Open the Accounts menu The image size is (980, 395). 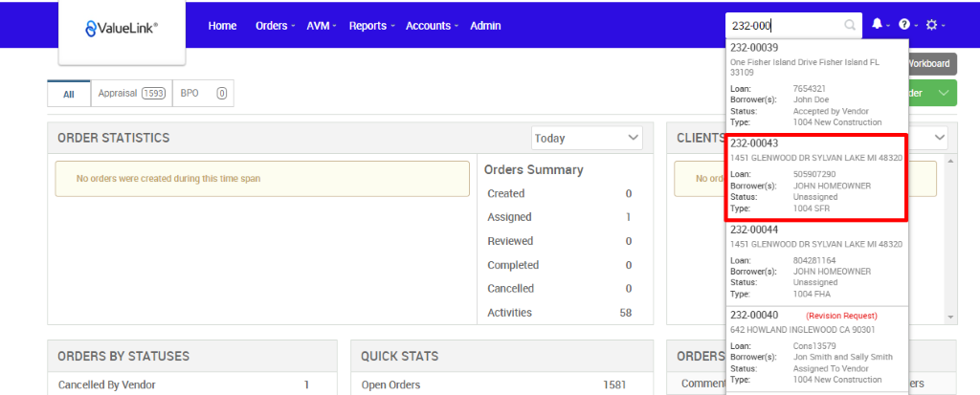click(432, 26)
